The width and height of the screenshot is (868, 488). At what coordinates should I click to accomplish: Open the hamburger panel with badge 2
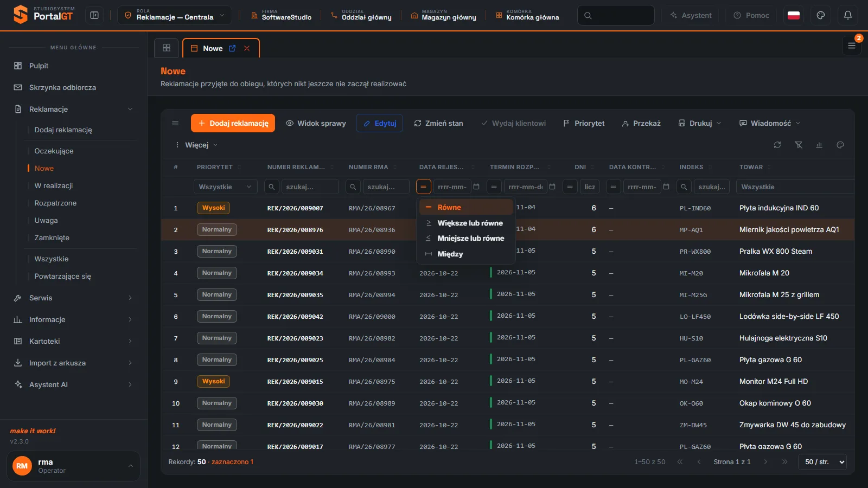tap(852, 46)
